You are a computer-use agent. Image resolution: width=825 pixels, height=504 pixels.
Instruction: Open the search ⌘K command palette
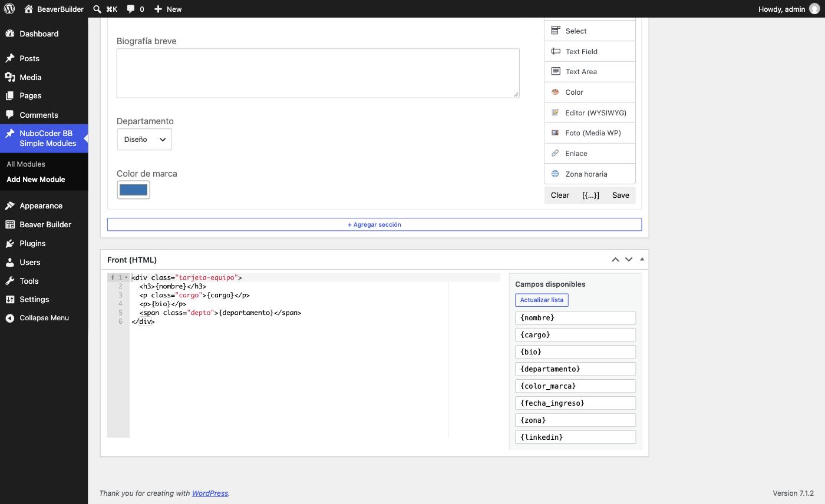click(105, 9)
